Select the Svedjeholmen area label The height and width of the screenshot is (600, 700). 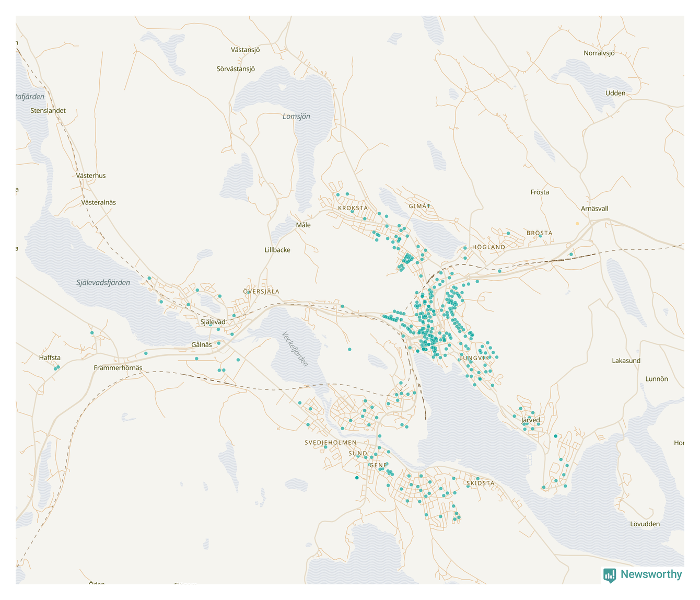coord(331,443)
